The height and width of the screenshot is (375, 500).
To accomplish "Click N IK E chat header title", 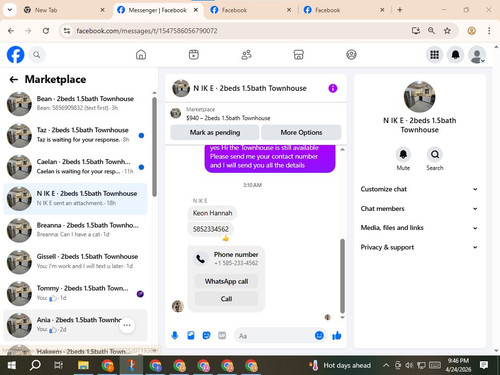I will tap(250, 88).
